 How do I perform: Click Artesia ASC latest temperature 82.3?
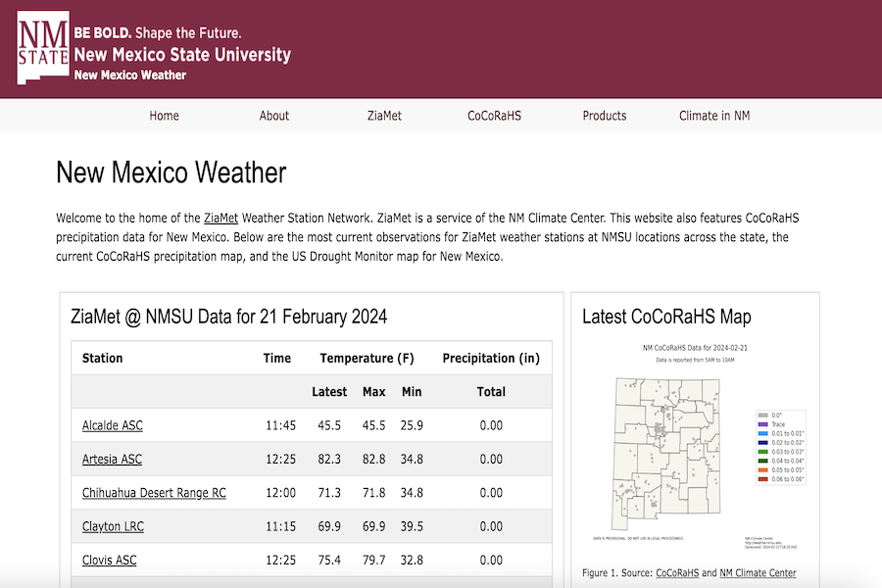(329, 460)
